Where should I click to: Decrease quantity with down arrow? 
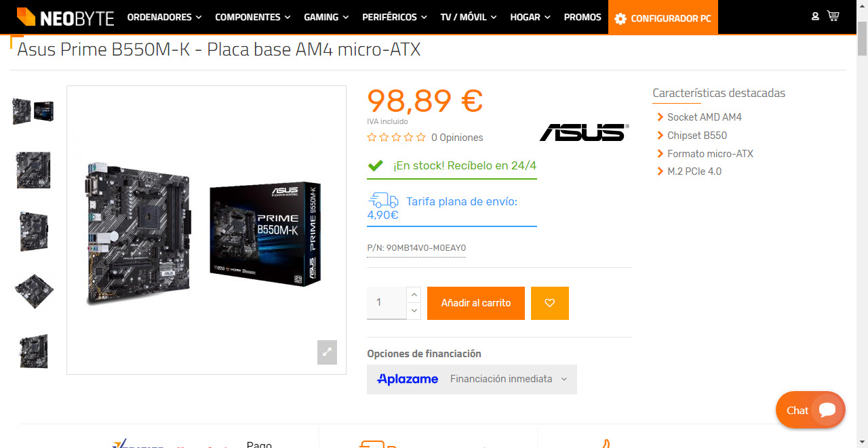[x=414, y=311]
